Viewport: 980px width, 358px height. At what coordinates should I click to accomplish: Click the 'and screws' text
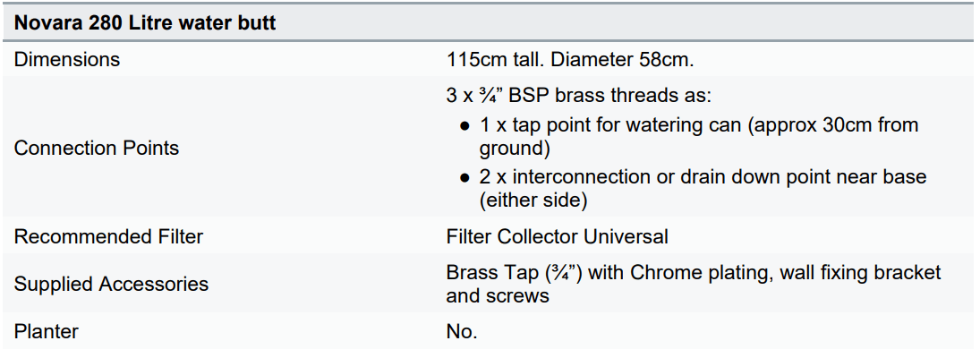pyautogui.click(x=498, y=294)
